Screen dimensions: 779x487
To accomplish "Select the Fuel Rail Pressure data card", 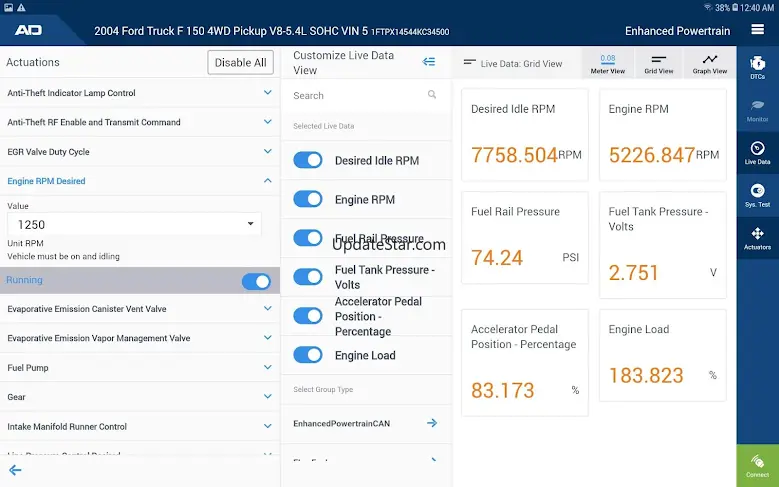I will tap(524, 238).
